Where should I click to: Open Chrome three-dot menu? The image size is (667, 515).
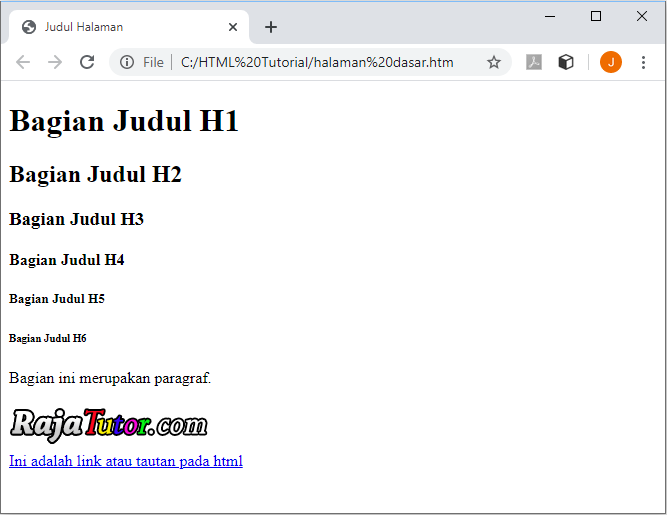643,62
